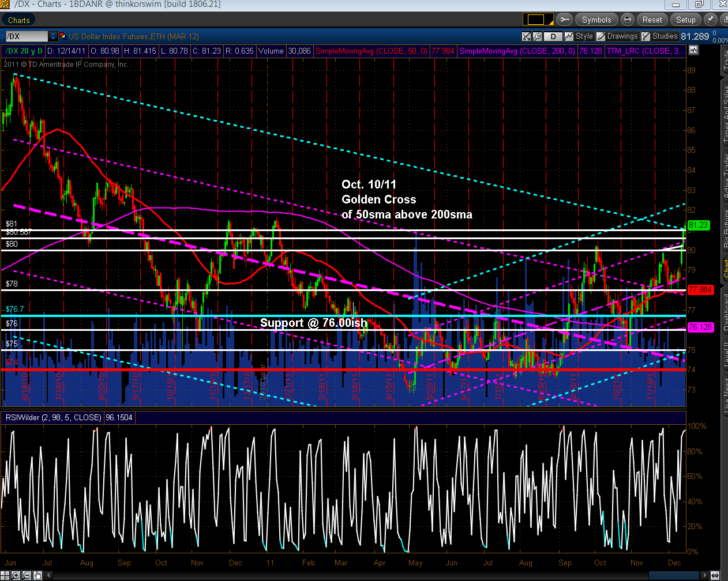Select the pan hand tool icon
This screenshot has width=728, height=581.
coord(37,575)
